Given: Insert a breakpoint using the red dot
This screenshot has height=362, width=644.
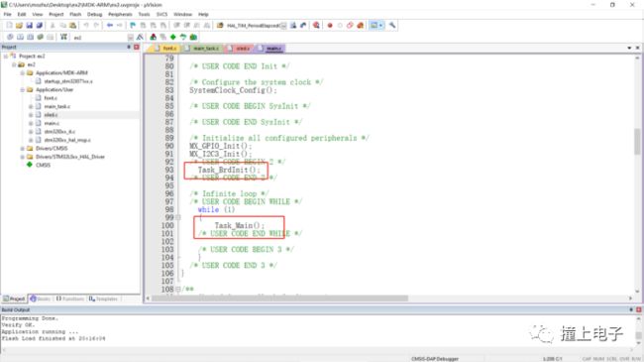Looking at the screenshot, I should [329, 26].
